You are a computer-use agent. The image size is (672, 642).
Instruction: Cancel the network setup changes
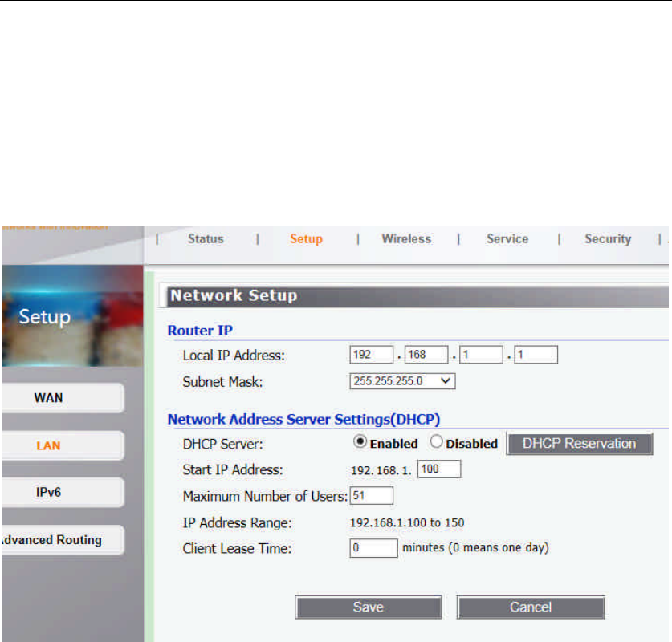(531, 607)
